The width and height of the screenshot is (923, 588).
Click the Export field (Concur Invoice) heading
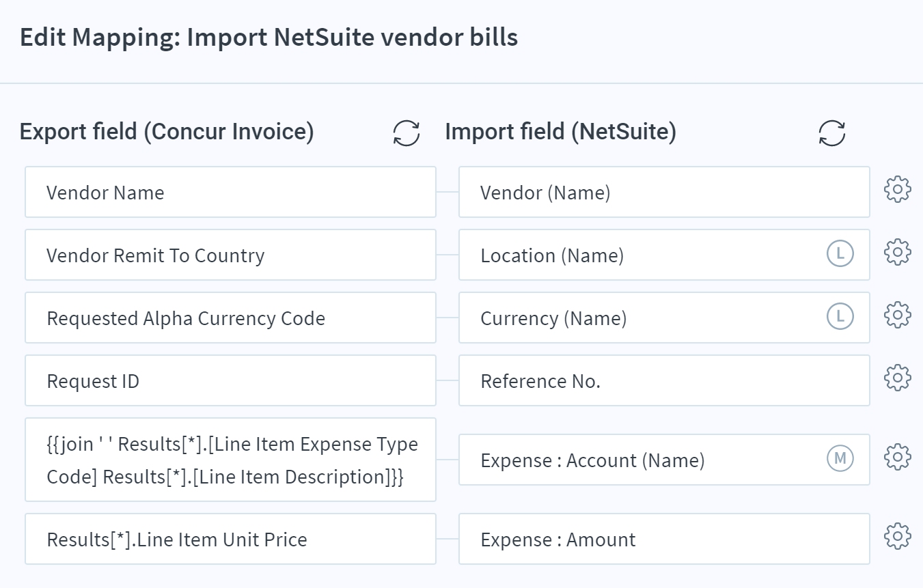[x=167, y=131]
